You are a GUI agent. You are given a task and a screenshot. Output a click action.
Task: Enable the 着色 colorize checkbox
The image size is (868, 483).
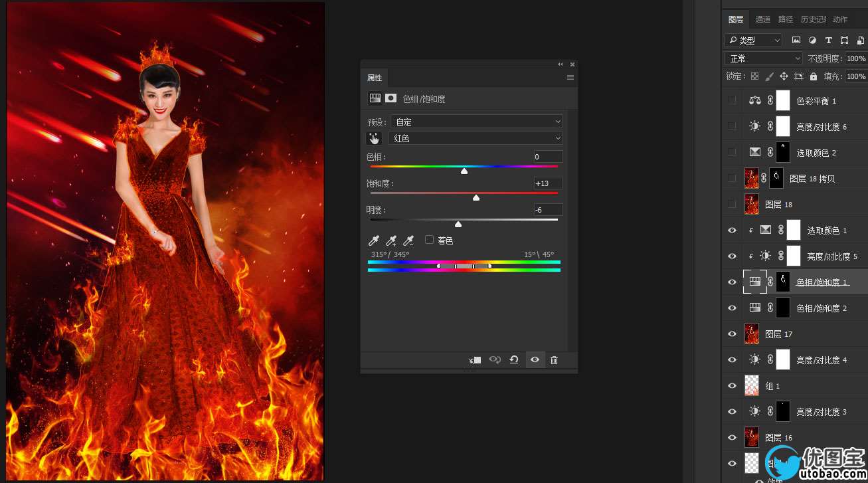429,240
